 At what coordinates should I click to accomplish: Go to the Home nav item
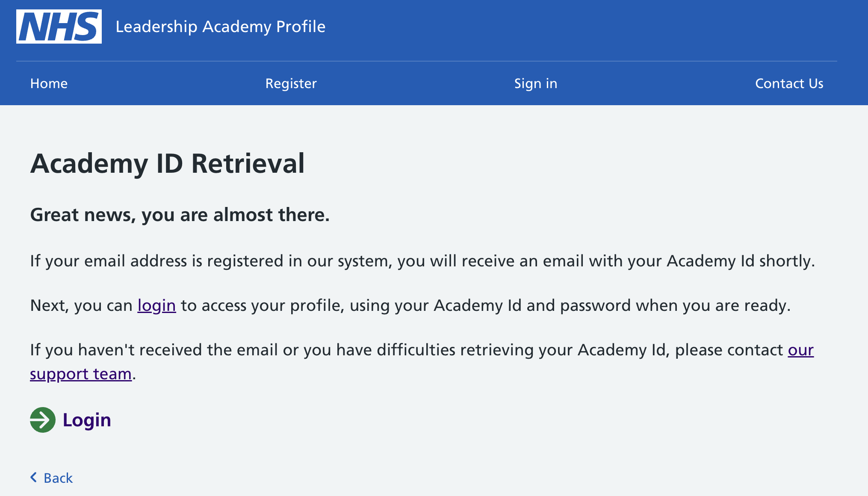49,83
